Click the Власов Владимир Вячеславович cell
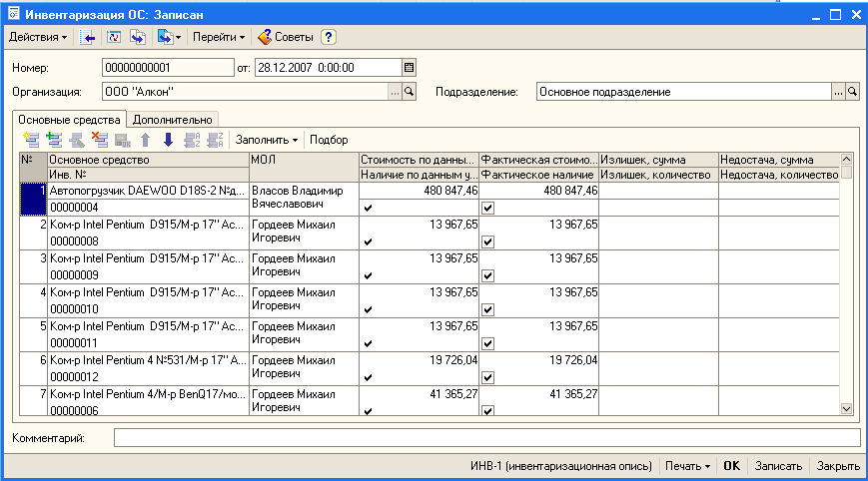The width and height of the screenshot is (868, 481). [304, 198]
